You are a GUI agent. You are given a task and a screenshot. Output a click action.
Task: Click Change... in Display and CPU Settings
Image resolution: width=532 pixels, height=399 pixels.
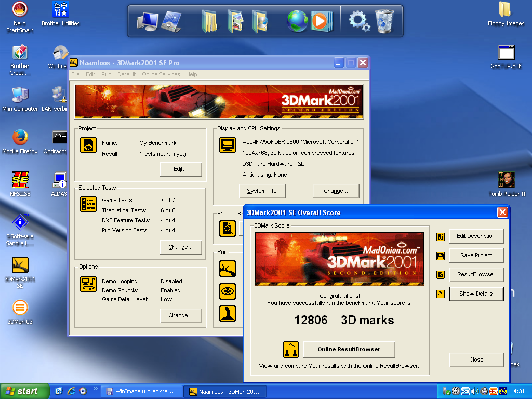pos(336,191)
